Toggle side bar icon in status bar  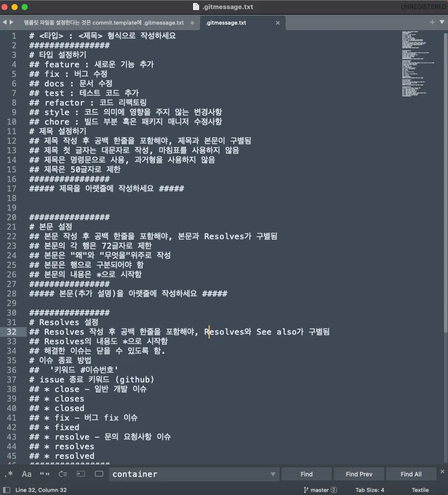pos(7,490)
